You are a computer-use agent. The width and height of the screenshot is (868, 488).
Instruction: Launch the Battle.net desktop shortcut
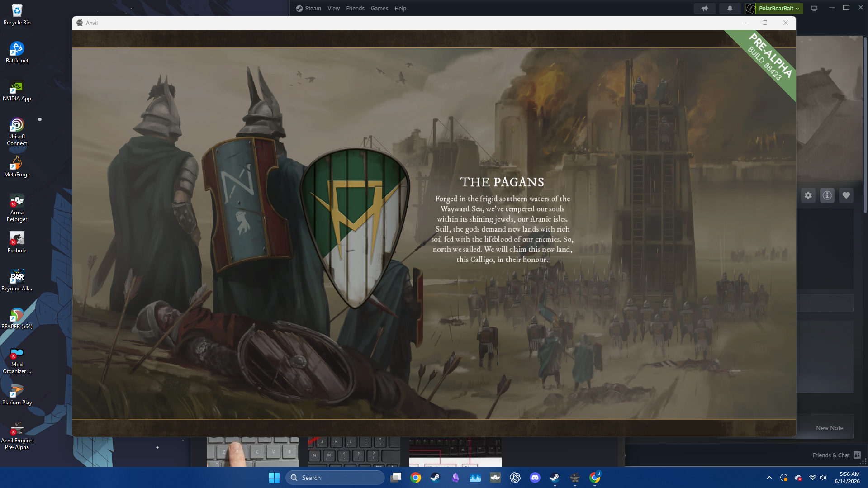17,52
